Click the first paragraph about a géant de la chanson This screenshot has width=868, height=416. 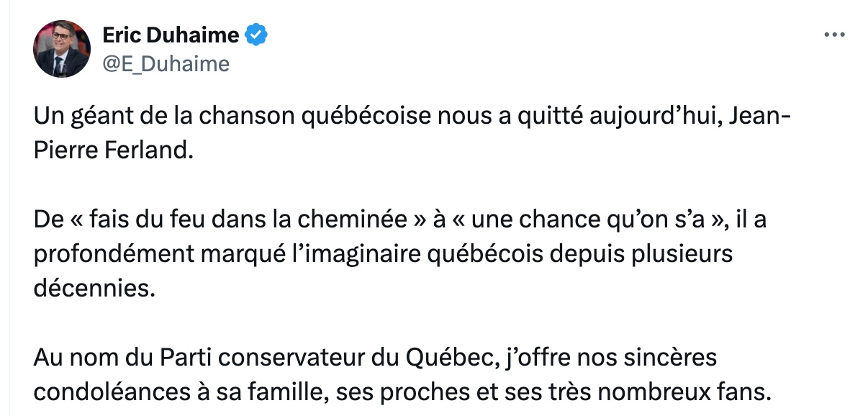point(412,135)
